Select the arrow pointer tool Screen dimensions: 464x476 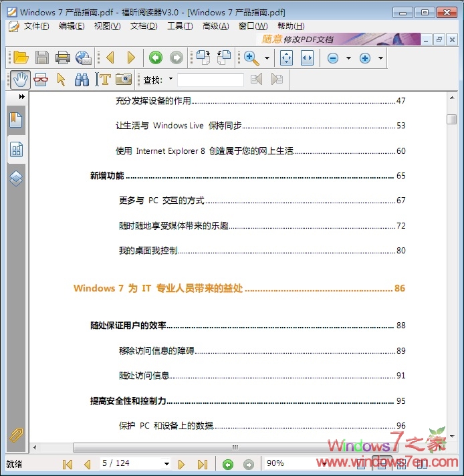(x=61, y=80)
